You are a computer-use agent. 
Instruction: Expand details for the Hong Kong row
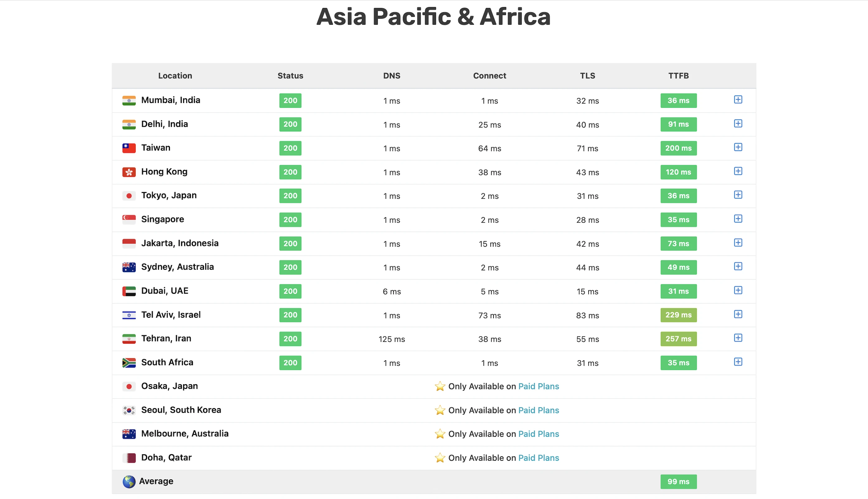[738, 171]
